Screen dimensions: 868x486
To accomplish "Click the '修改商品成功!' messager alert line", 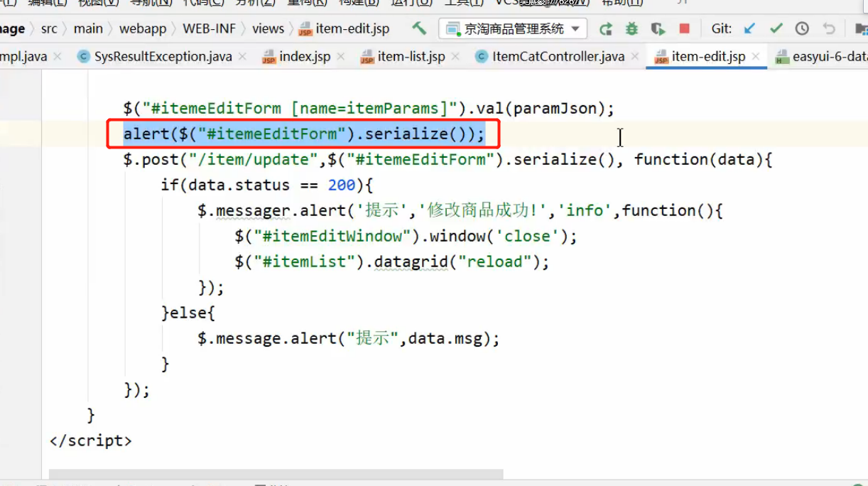I will 460,210.
